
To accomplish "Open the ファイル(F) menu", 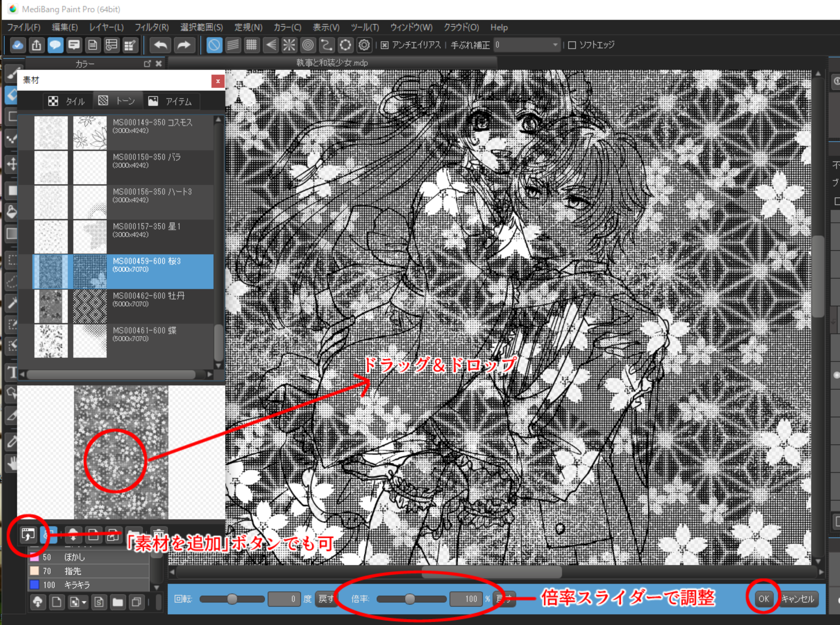I will (x=24, y=27).
